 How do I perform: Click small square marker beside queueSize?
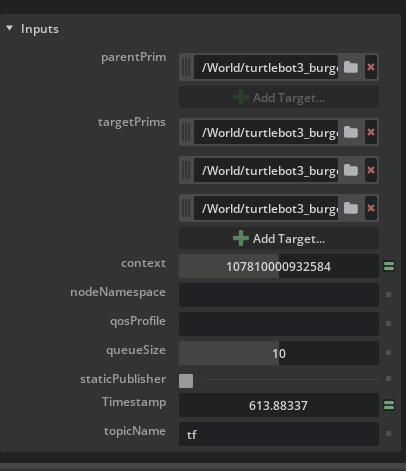[388, 353]
